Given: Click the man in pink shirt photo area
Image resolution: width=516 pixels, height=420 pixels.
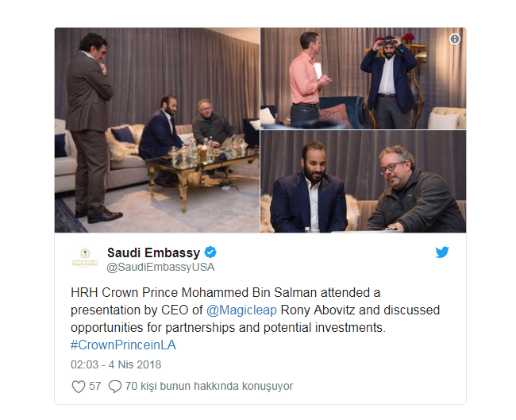Looking at the screenshot, I should (306, 79).
